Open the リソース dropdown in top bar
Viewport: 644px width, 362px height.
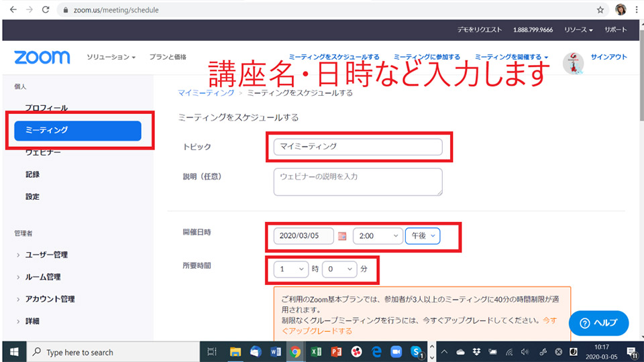578,29
